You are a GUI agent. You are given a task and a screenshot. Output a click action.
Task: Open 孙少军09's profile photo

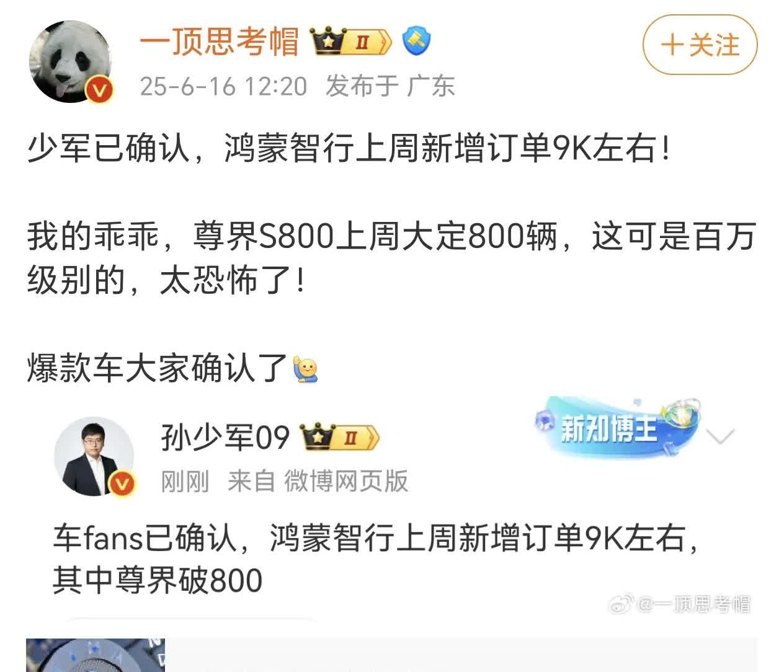coord(94,456)
